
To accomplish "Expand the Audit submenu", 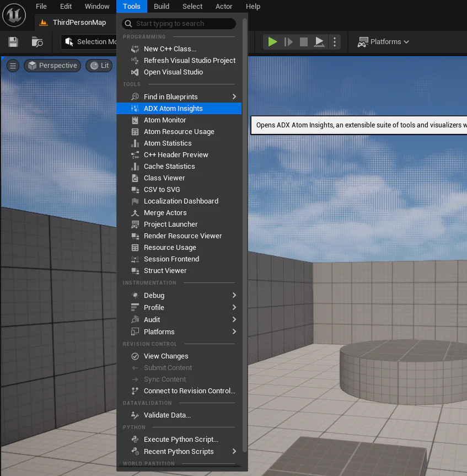I will (x=179, y=320).
